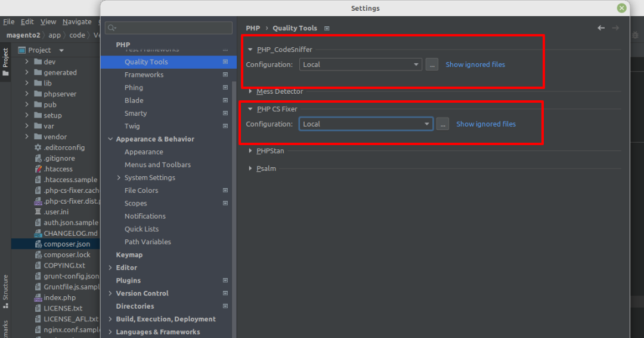644x338 pixels.
Task: Open the Structure tool window tab
Action: [x=5, y=291]
